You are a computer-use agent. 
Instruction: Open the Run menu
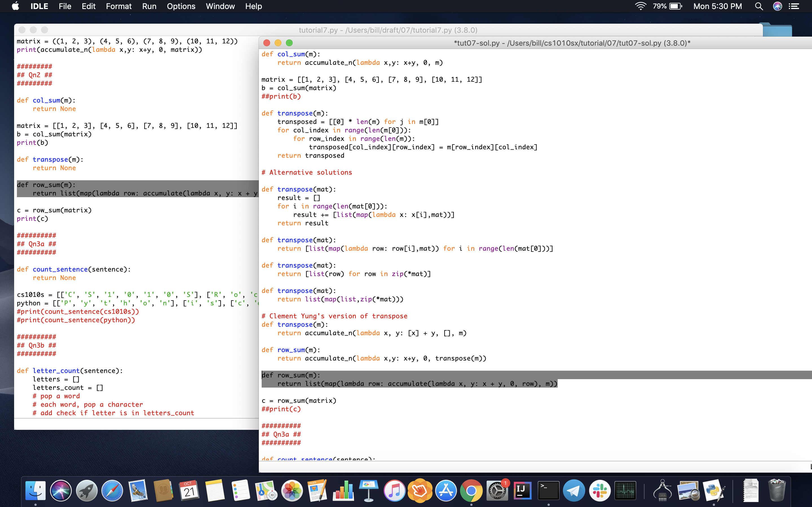click(x=149, y=6)
